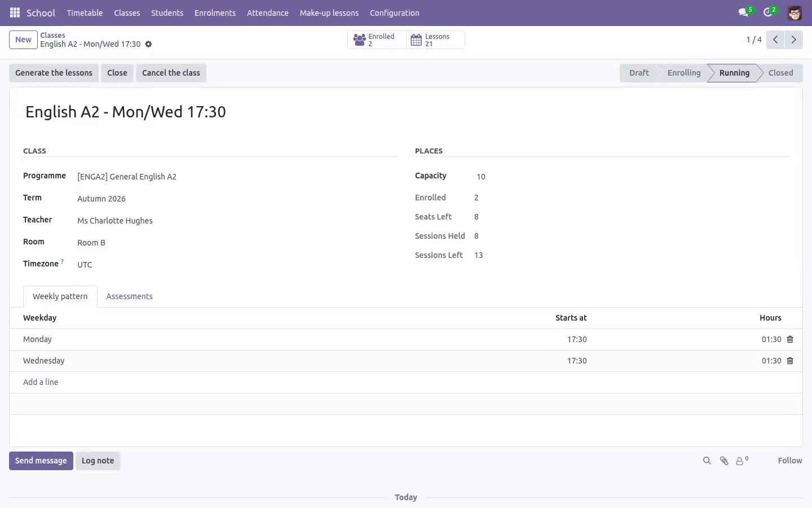Open the Timezone selection field

coord(237,265)
